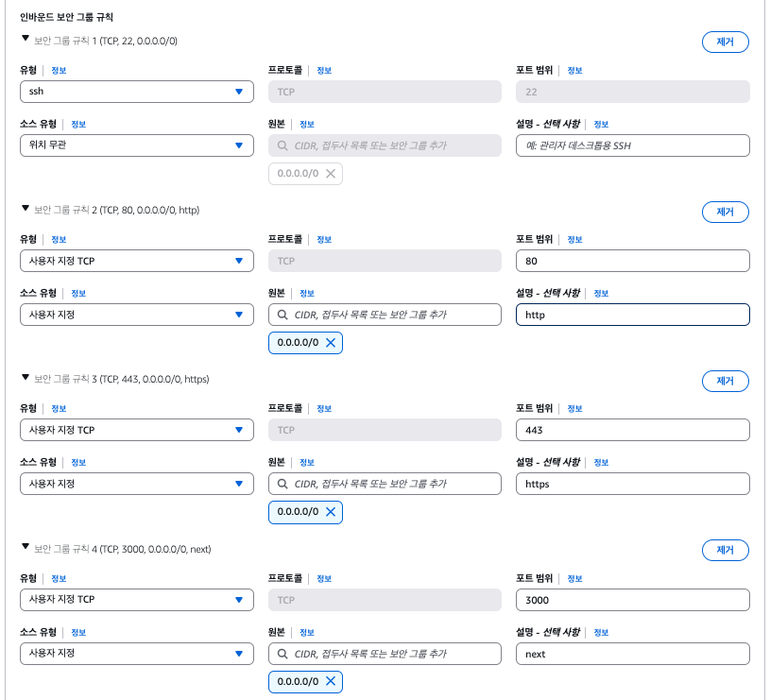Image resolution: width=770 pixels, height=700 pixels.
Task: Remove 0.0.0.0/0 chip from rule 2
Action: tap(330, 343)
